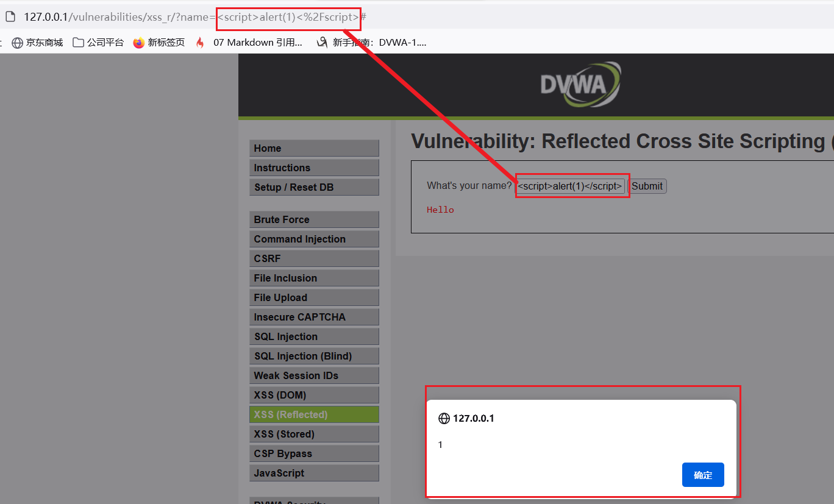This screenshot has width=834, height=504.
Task: Click the DVWA logo in the header
Action: tap(580, 84)
